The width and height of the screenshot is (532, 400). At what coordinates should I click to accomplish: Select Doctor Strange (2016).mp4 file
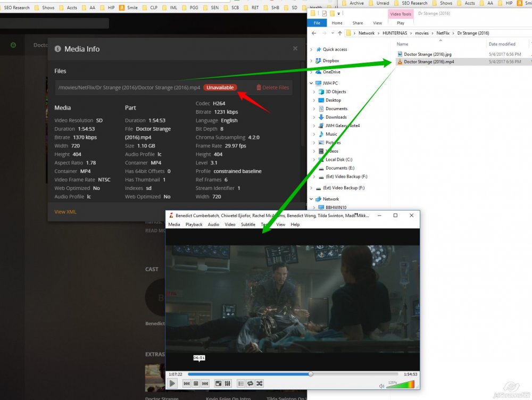[x=429, y=61]
